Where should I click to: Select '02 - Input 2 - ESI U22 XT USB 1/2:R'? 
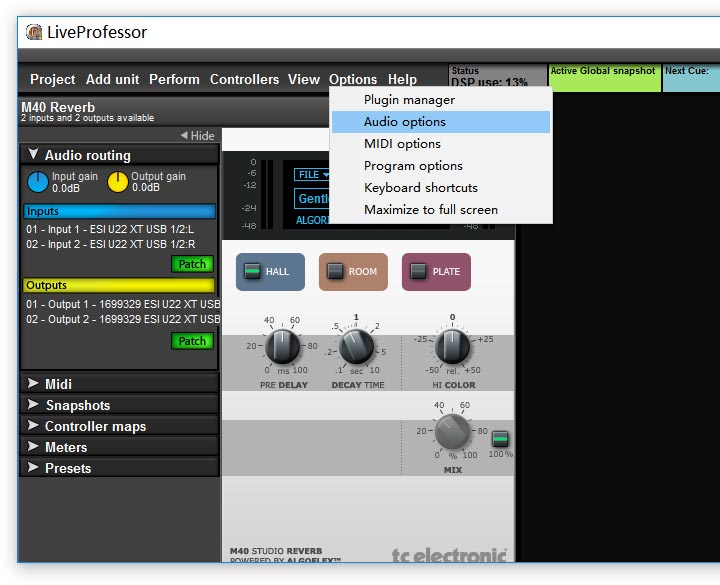tap(111, 244)
